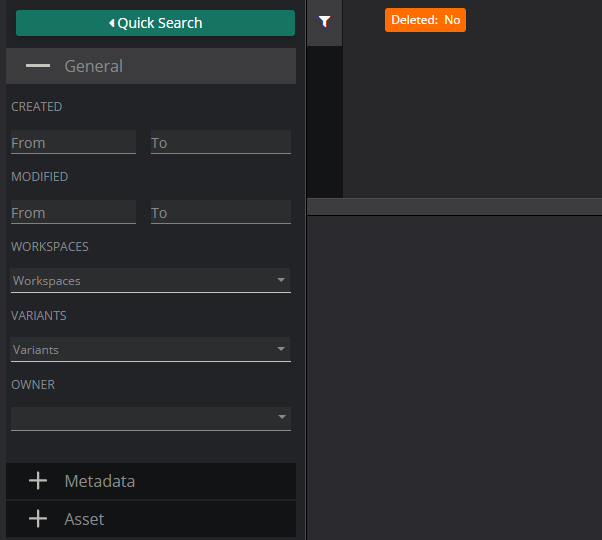Click the plus icon beside Asset
The width and height of the screenshot is (602, 540).
pos(38,519)
